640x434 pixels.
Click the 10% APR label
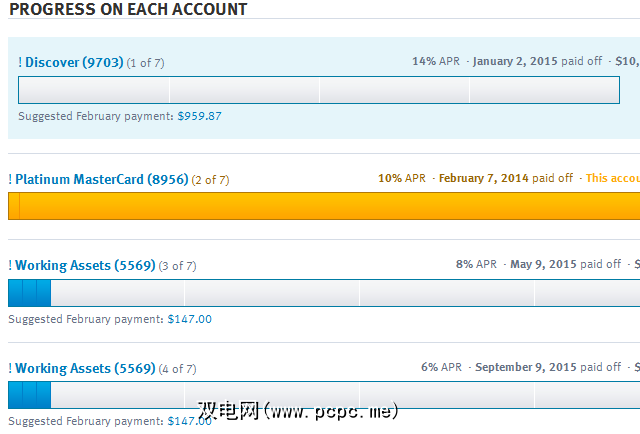[401, 178]
